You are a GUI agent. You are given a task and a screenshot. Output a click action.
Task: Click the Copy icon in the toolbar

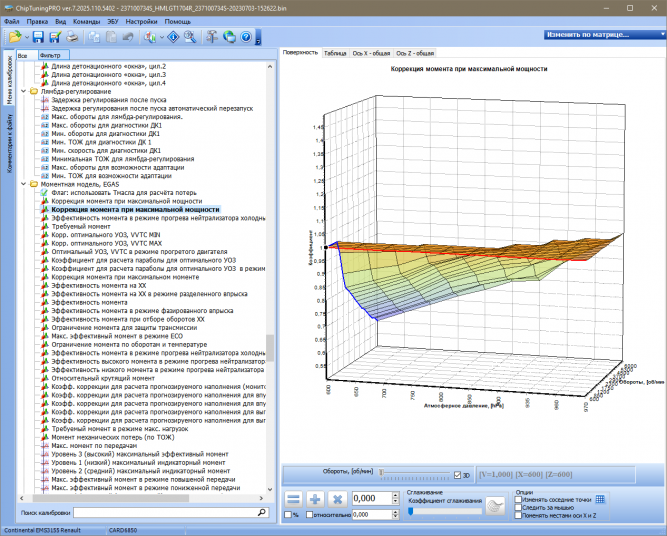pyautogui.click(x=94, y=37)
